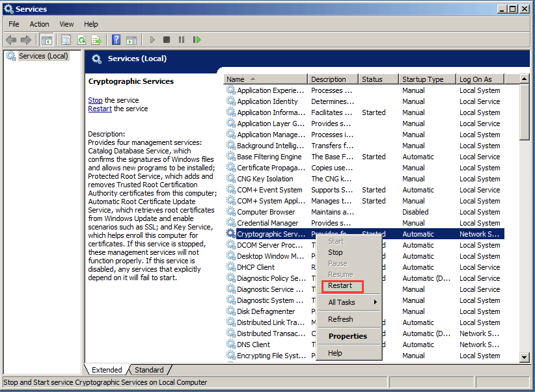Image resolution: width=535 pixels, height=392 pixels.
Task: Click the Restart Service toolbar icon
Action: pyautogui.click(x=197, y=40)
